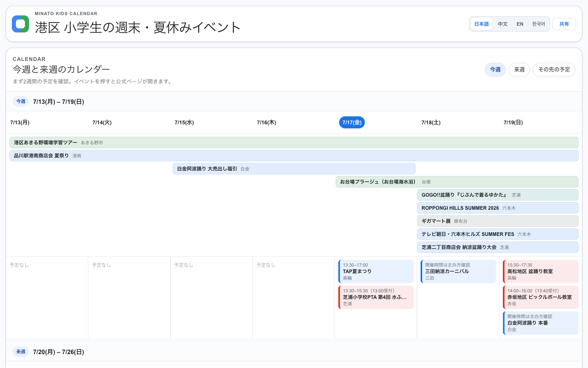Open 白金阿波踊り 大売出し福引 event bar
The image size is (588, 368).
click(294, 169)
